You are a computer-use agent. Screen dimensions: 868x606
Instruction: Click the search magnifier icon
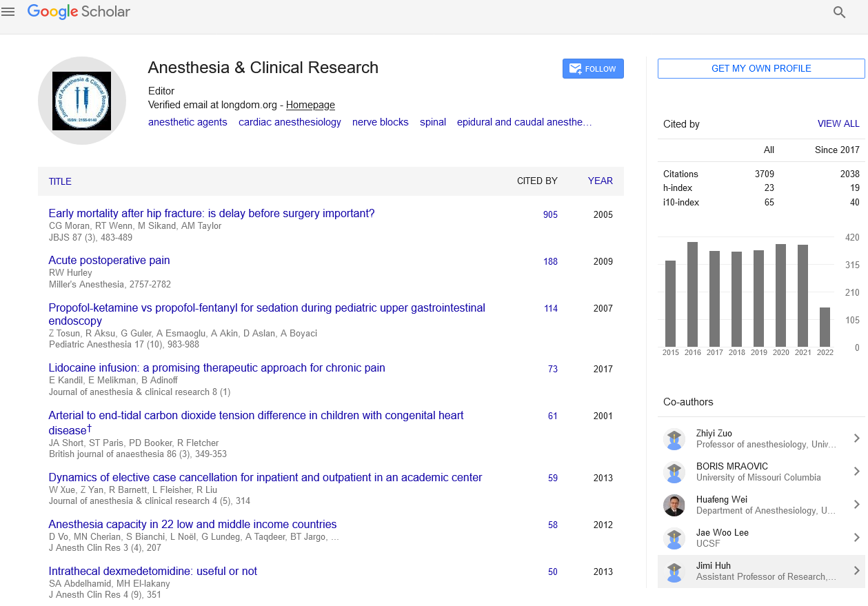tap(839, 12)
